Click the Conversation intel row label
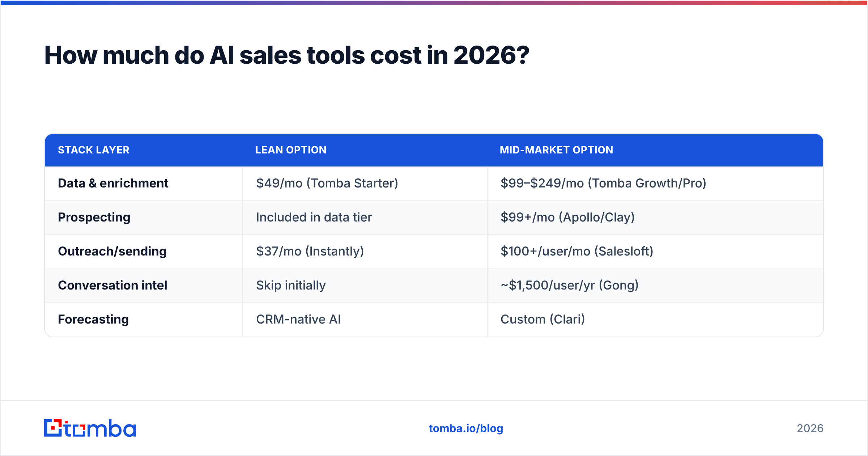The width and height of the screenshot is (868, 456). click(x=112, y=285)
